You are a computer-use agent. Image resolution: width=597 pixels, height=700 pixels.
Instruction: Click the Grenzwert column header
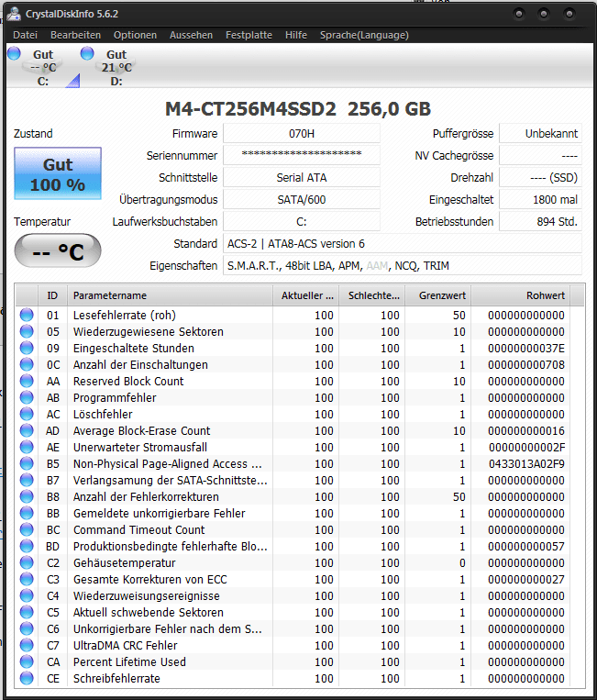click(438, 295)
